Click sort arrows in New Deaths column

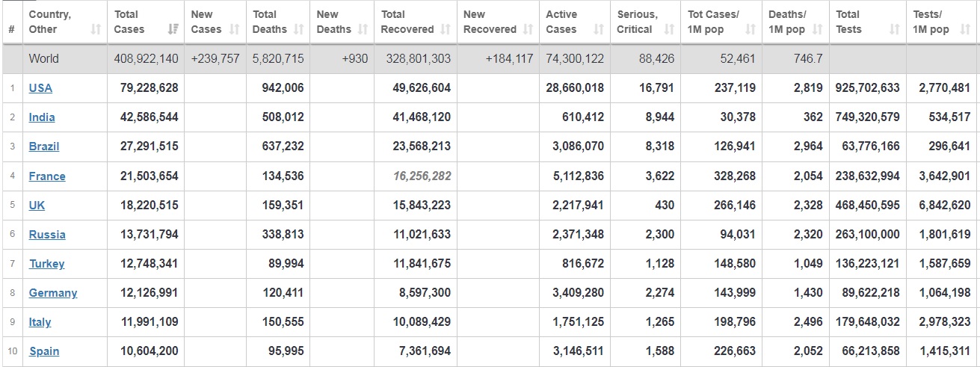363,30
